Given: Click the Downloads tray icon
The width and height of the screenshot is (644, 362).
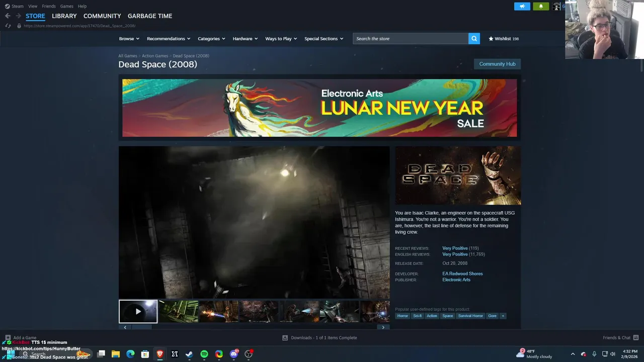Looking at the screenshot, I should (285, 338).
